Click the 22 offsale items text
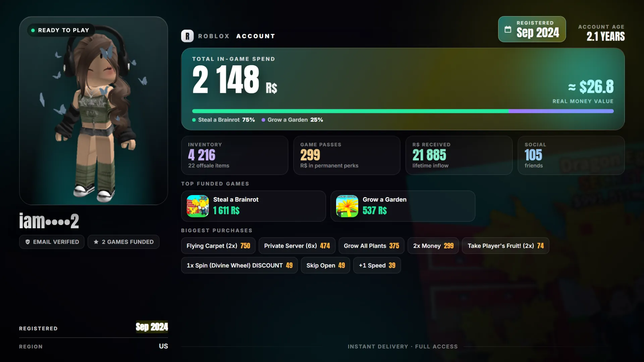The width and height of the screenshot is (644, 362). [209, 166]
